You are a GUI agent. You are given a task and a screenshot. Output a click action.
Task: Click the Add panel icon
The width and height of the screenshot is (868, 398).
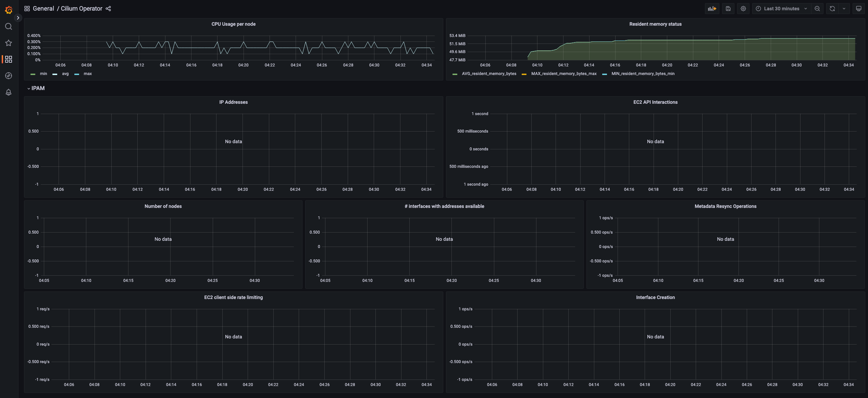(x=712, y=9)
